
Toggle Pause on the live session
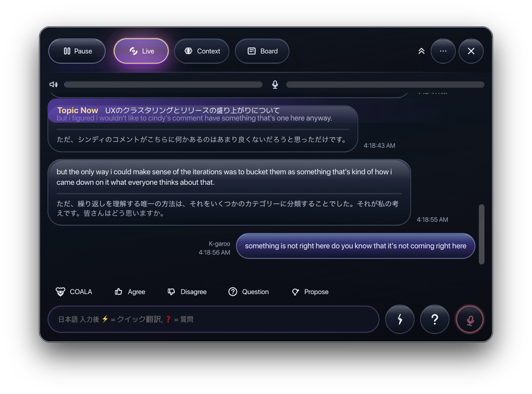pos(76,51)
